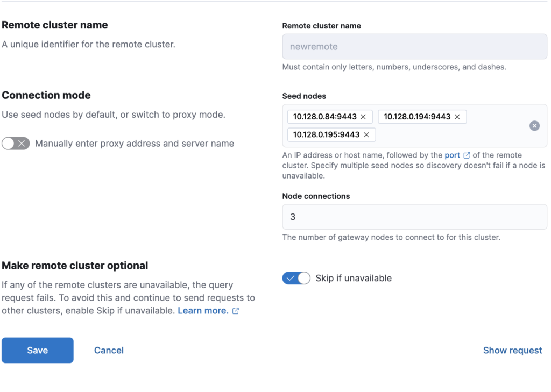
Task: Cancel editing the remote cluster
Action: (x=109, y=350)
